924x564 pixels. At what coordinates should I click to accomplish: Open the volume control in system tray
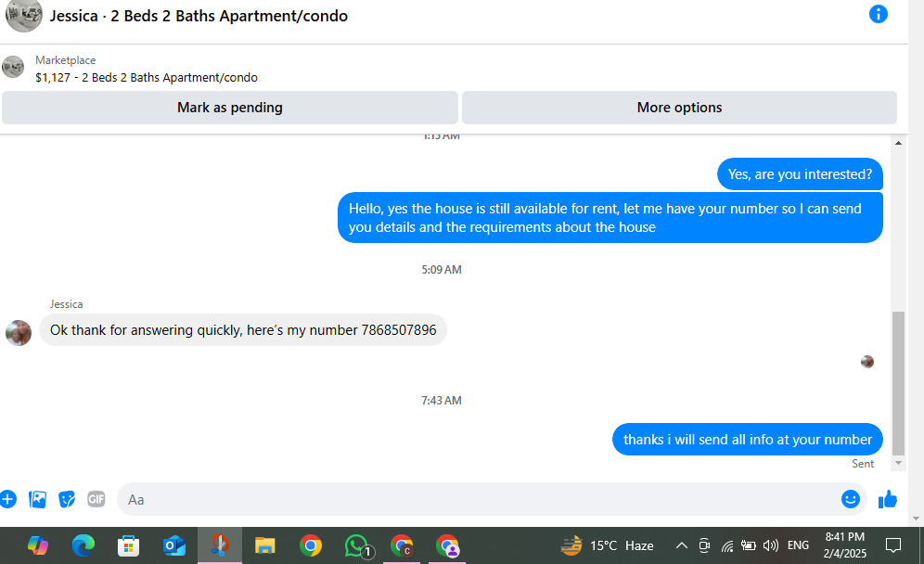click(770, 545)
